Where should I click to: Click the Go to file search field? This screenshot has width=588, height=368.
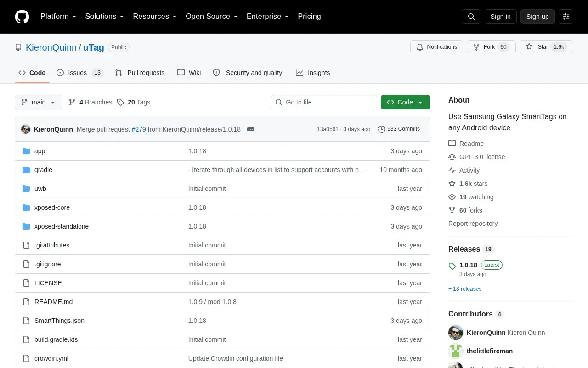(x=324, y=102)
